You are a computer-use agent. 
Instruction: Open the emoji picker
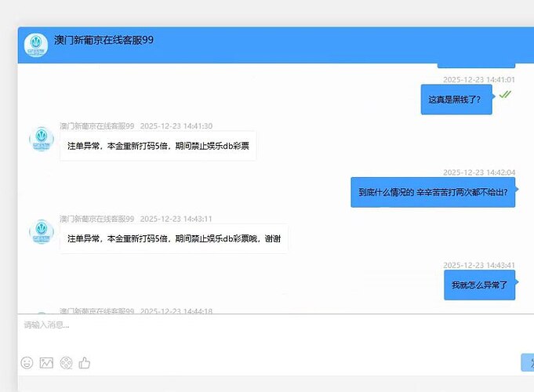[27, 362]
